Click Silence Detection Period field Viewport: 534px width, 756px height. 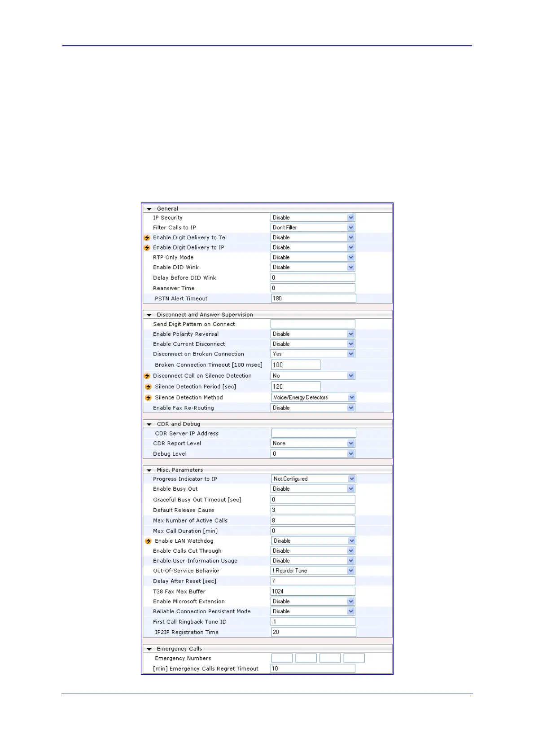296,387
